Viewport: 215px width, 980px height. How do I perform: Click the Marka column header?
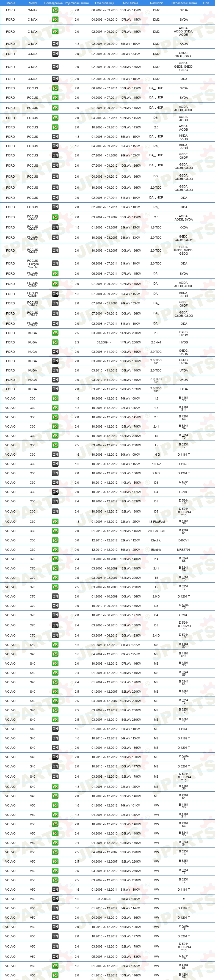[11, 3]
